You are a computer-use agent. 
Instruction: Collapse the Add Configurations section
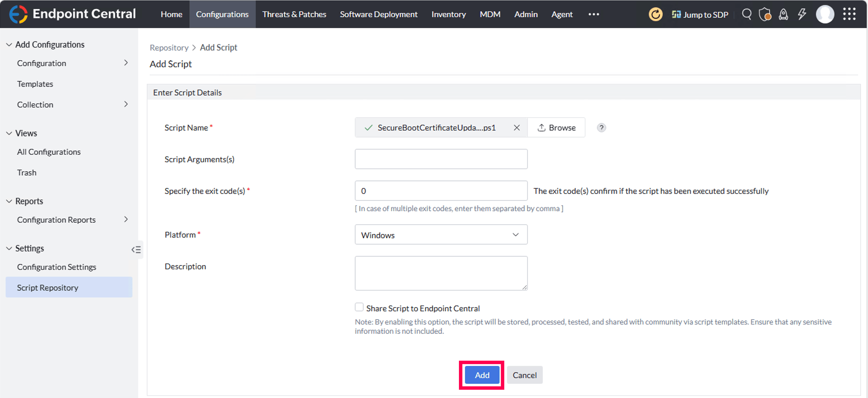9,44
